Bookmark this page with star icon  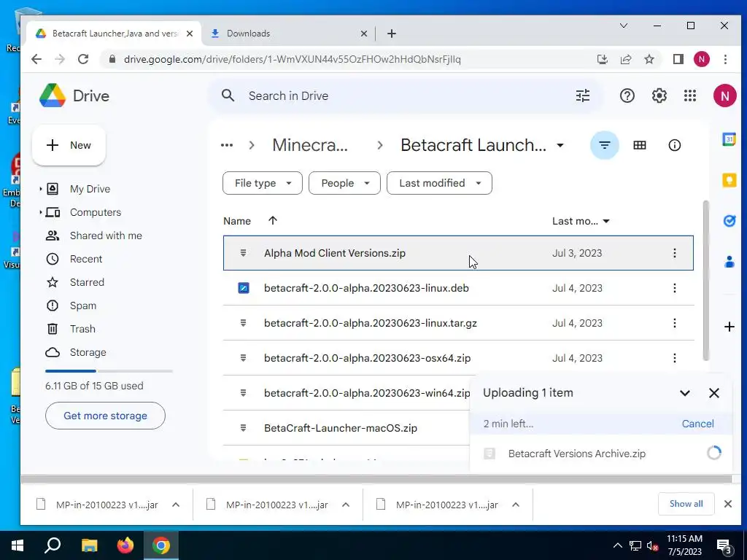pos(649,59)
